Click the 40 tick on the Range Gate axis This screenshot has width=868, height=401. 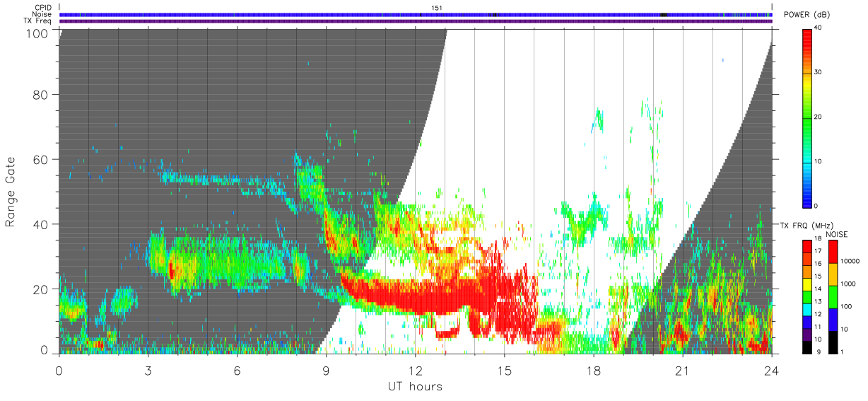coord(41,224)
